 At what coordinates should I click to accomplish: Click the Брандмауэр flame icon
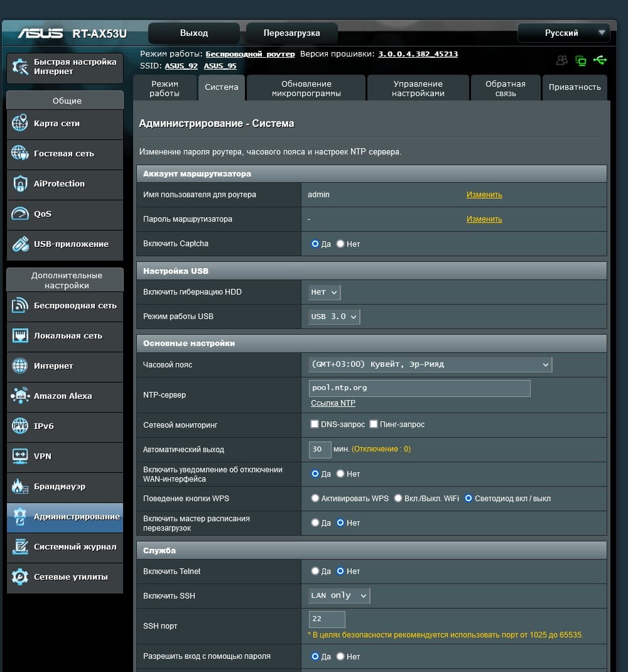pos(20,486)
